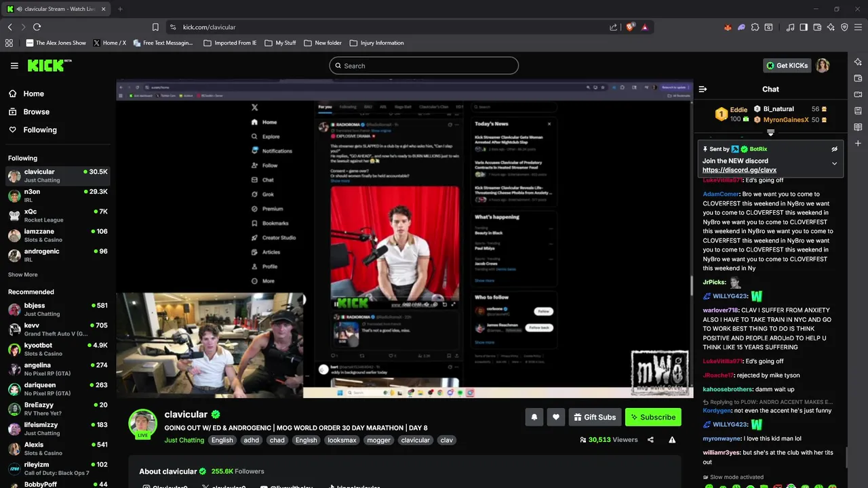Toggle the browser sidebar panel icon
Viewport: 868px width, 488px height.
(804, 27)
